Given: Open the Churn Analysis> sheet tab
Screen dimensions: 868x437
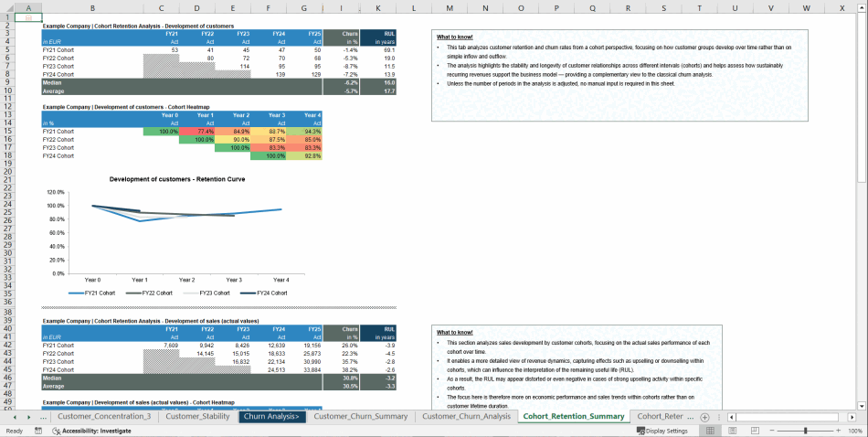Looking at the screenshot, I should 270,417.
